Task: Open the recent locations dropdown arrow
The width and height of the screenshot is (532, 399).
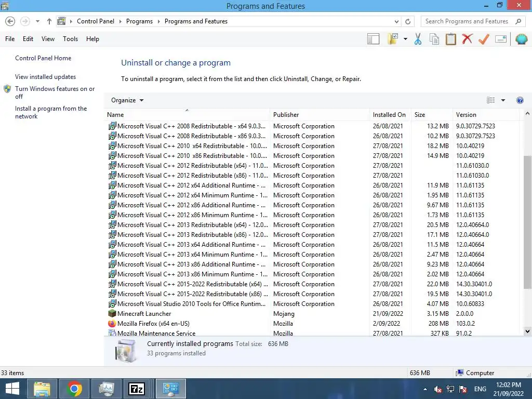Action: click(x=37, y=21)
